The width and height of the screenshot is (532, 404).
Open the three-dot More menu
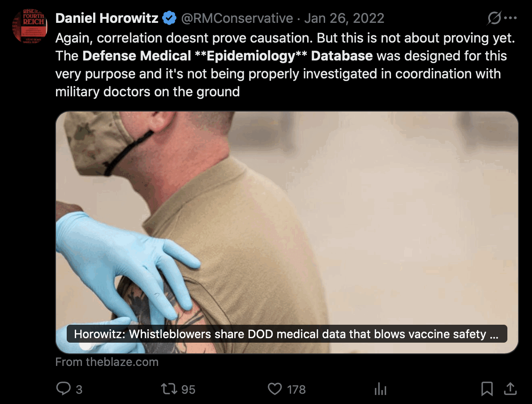(x=510, y=18)
